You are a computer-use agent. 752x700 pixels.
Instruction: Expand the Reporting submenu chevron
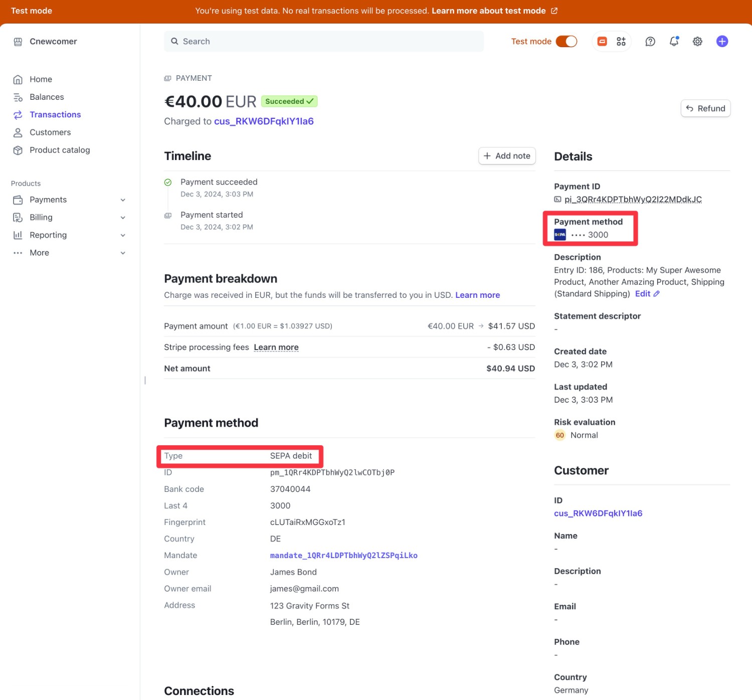(x=123, y=235)
